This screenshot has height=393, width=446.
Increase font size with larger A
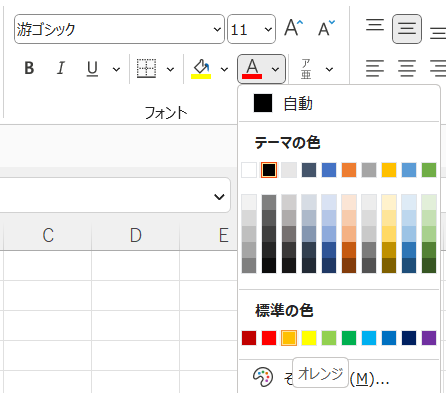click(293, 28)
